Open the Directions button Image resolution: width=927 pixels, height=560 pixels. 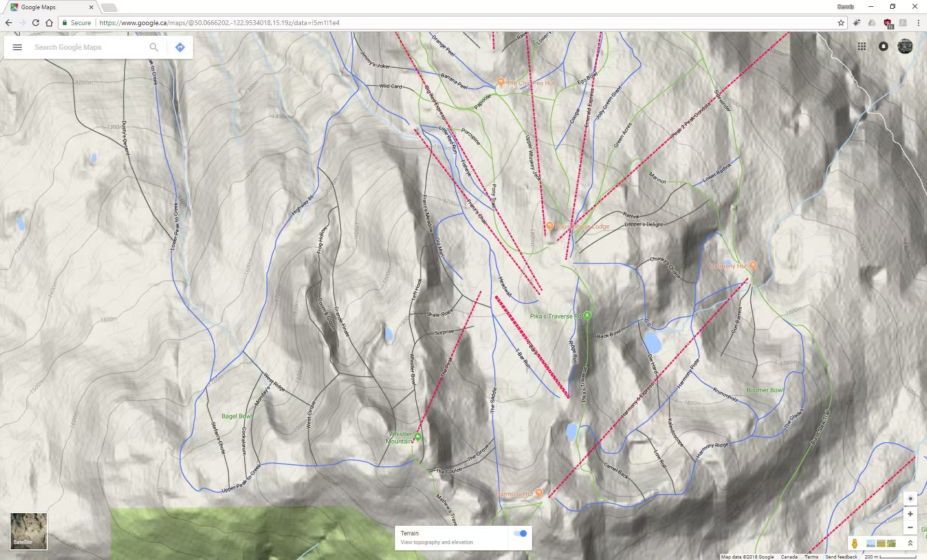(180, 47)
